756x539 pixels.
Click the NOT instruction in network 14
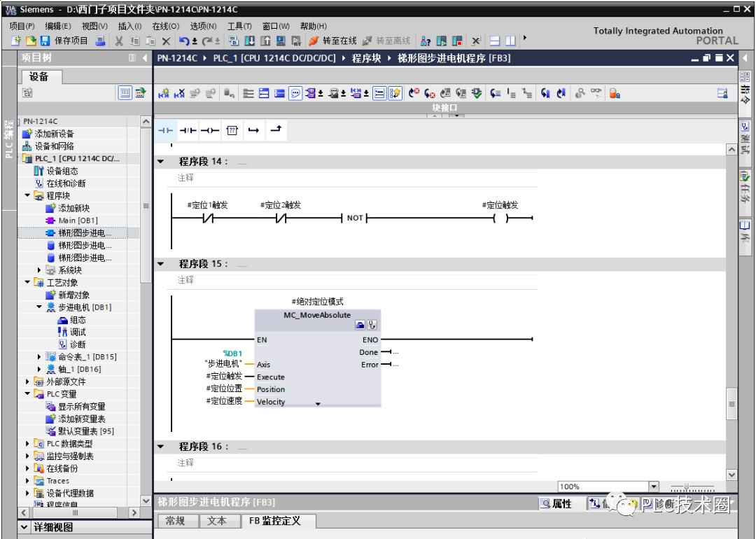click(355, 218)
